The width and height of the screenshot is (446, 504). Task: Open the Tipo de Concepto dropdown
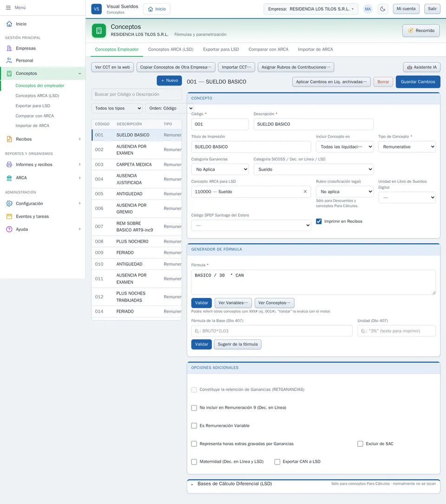coord(407,147)
